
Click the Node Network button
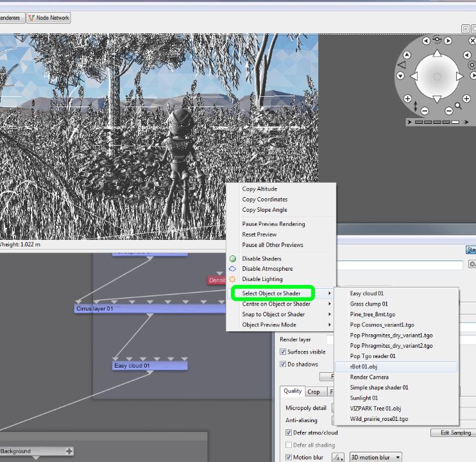coord(49,18)
